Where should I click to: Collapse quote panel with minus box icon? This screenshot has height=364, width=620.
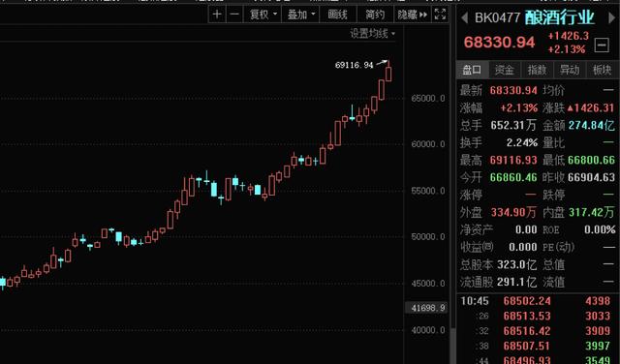coord(602,45)
